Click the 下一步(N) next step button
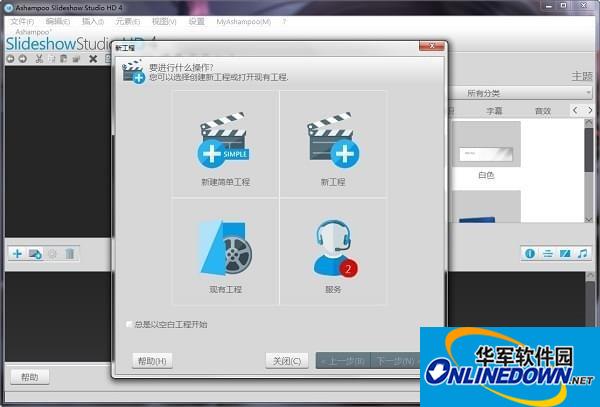Screen dimensions: 600x407 395,361
